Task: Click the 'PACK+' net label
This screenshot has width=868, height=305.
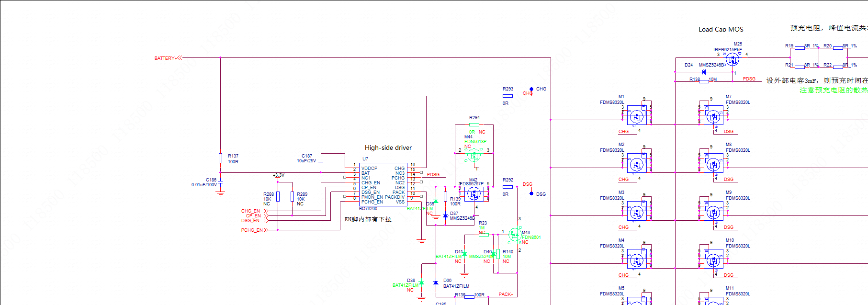Action: tap(506, 294)
